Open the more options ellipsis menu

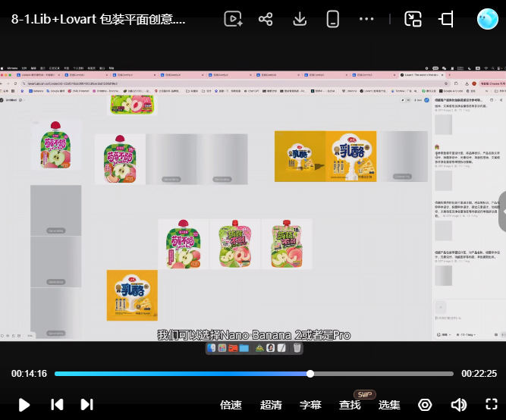tap(366, 19)
